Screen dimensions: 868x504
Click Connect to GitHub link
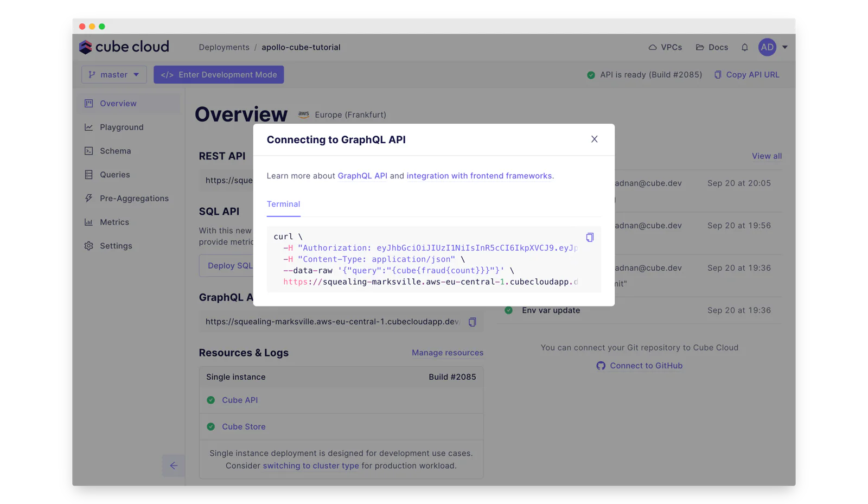(x=646, y=366)
